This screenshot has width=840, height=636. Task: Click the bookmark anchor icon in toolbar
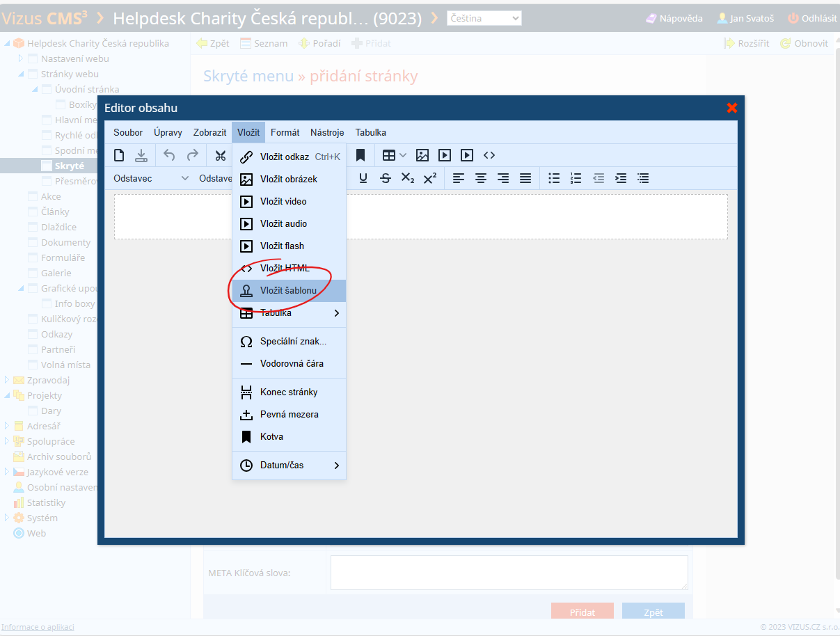[360, 155]
